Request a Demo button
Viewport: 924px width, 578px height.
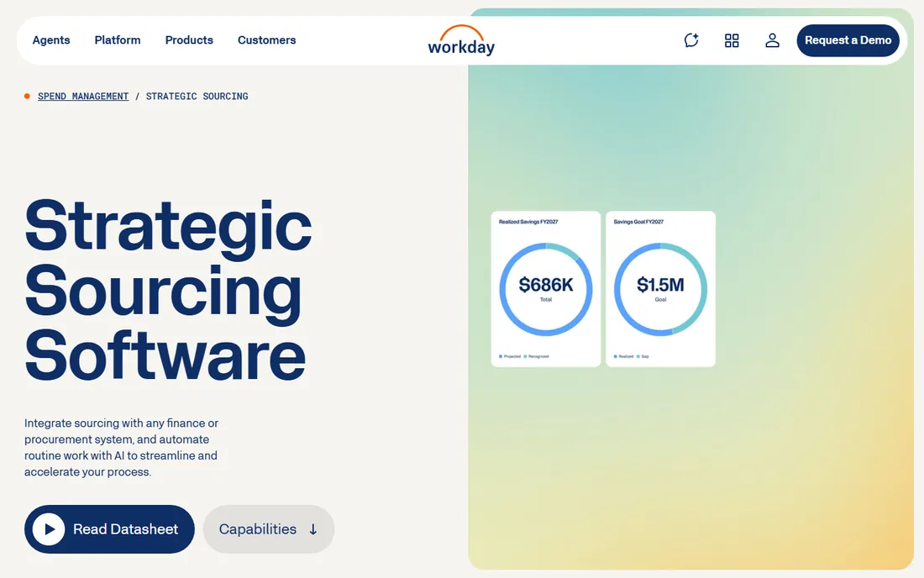tap(848, 40)
